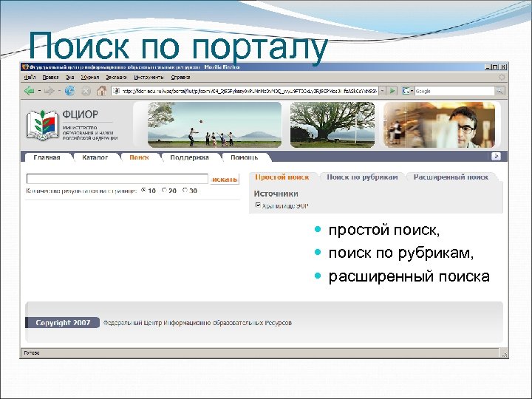Close the Firefox window
The height and width of the screenshot is (399, 532).
point(503,67)
